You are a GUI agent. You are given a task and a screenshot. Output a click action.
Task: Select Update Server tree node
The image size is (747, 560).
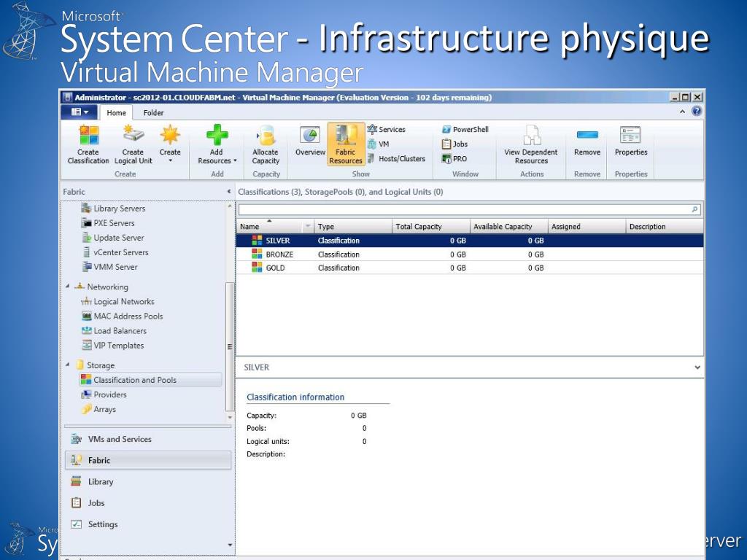[x=113, y=238]
